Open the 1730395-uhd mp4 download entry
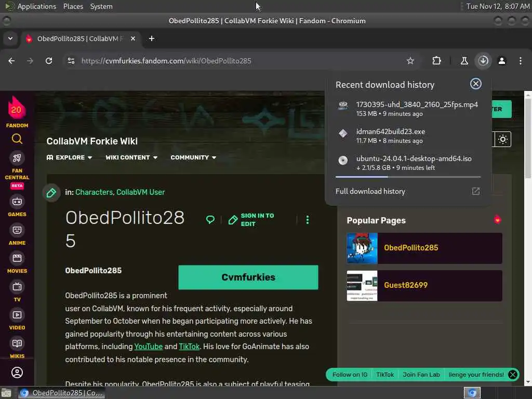 (x=408, y=109)
